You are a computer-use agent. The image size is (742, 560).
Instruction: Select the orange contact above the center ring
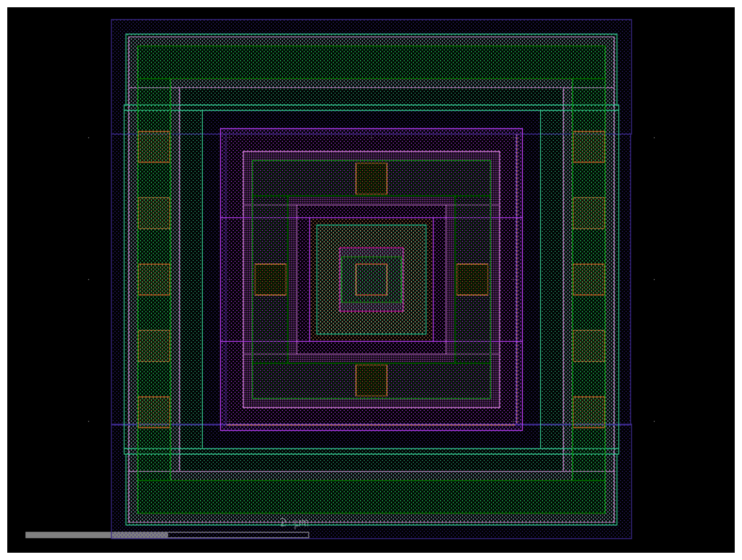click(371, 178)
